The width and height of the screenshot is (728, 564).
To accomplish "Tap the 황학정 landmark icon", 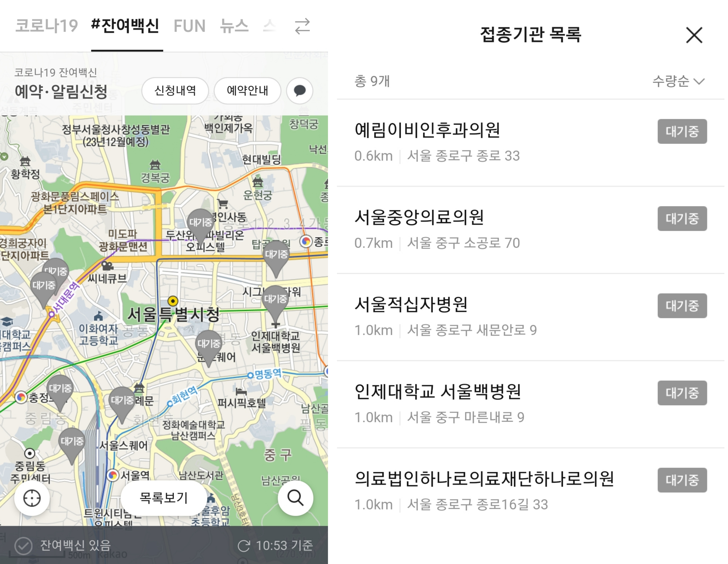I will coord(25,161).
